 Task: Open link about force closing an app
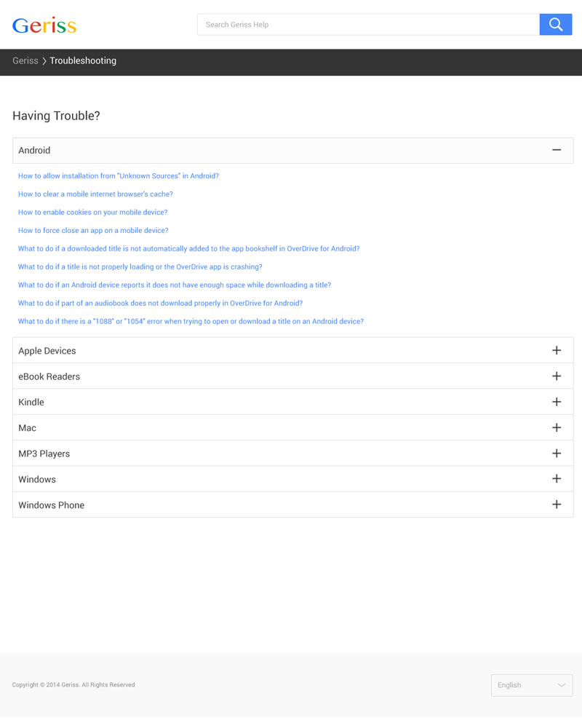[x=93, y=231]
